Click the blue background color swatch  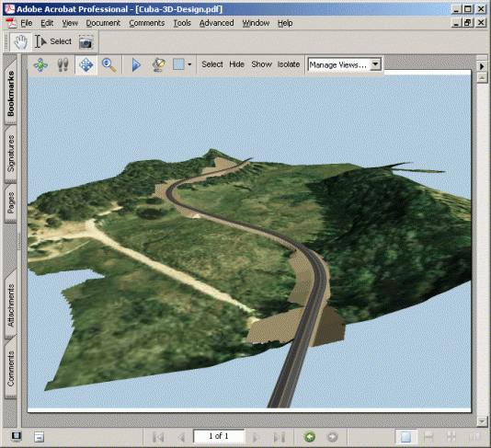[x=178, y=64]
